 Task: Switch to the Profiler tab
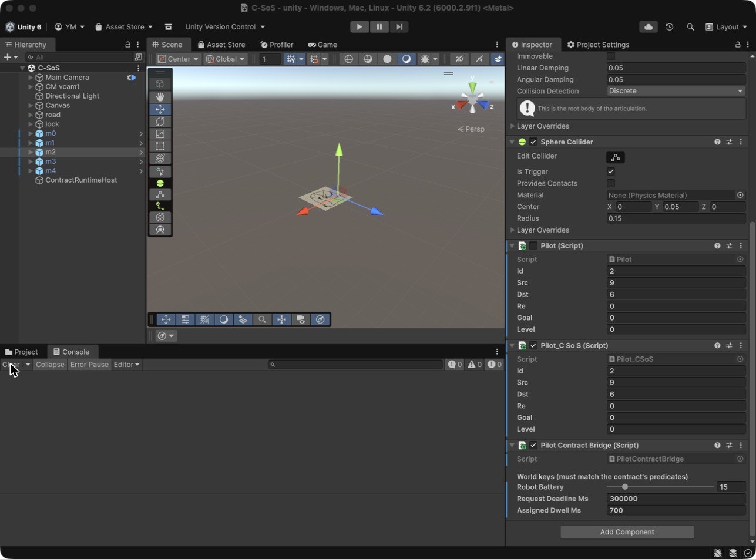[277, 45]
